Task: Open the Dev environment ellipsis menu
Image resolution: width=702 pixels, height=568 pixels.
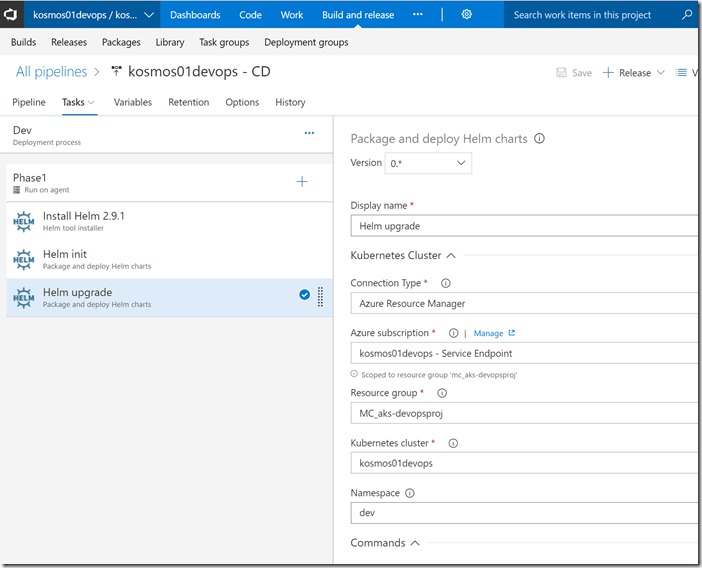Action: click(309, 132)
